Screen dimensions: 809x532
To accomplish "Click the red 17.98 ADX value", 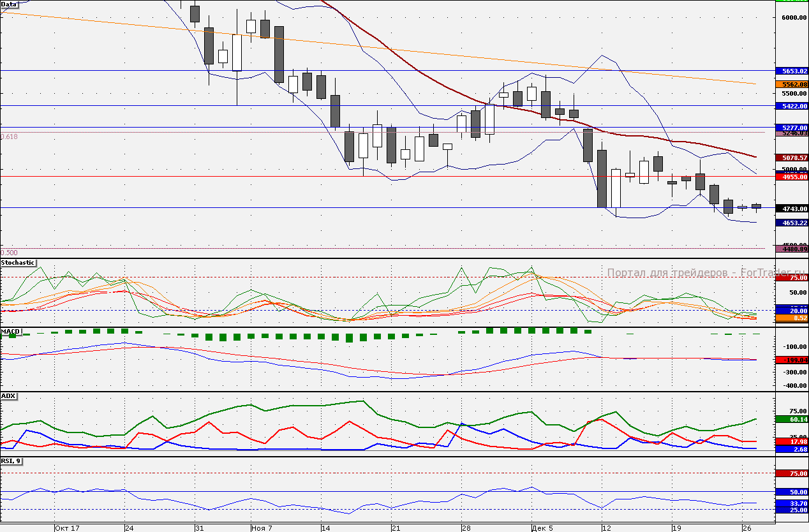I will pos(792,441).
